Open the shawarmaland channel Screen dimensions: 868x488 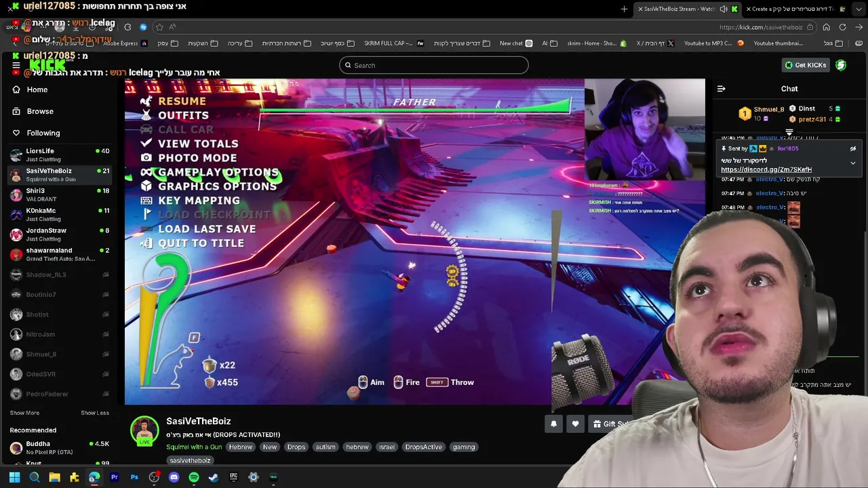click(60, 254)
